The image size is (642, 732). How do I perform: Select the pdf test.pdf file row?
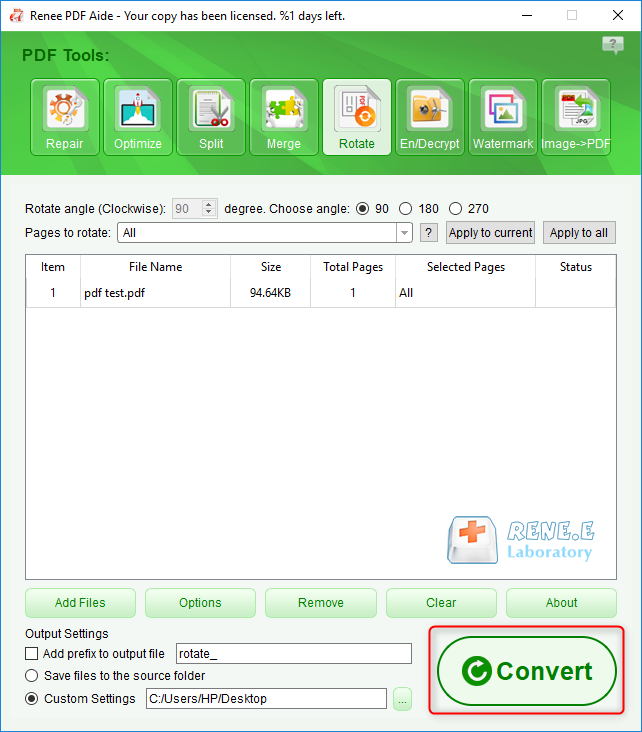pyautogui.click(x=321, y=293)
